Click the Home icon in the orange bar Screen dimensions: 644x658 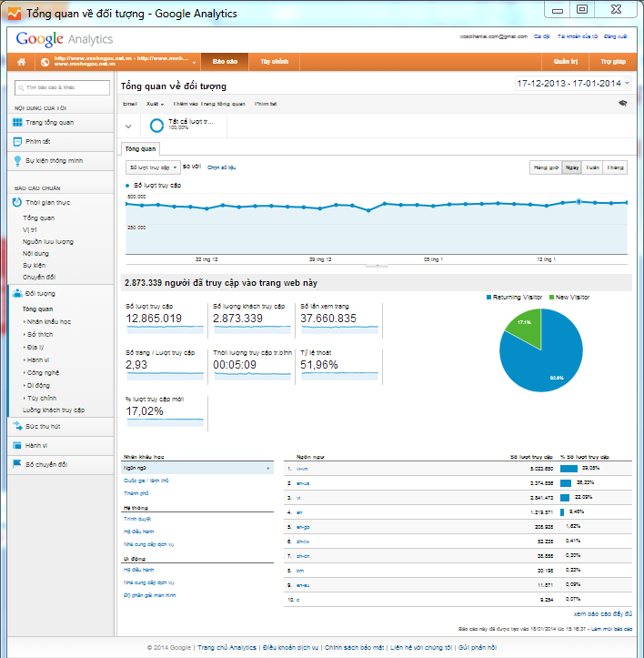pyautogui.click(x=22, y=62)
